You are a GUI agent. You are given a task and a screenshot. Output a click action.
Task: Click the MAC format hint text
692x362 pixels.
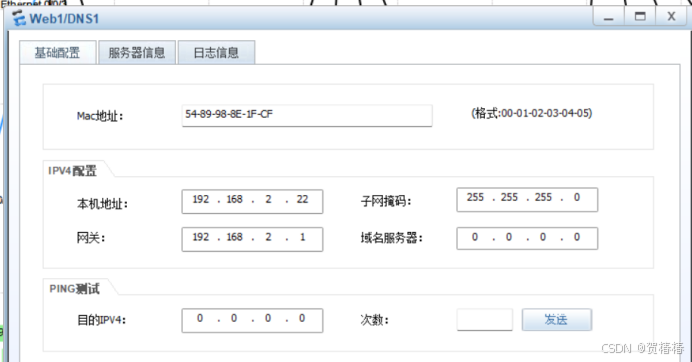tap(531, 113)
